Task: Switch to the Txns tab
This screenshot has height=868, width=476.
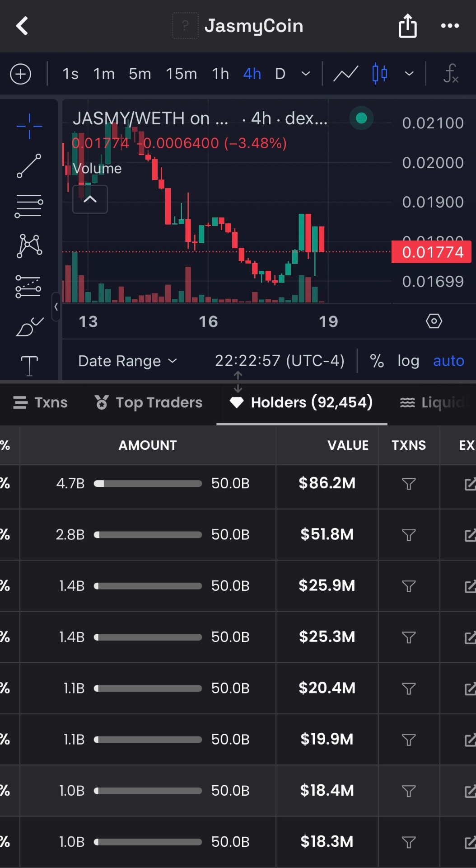Action: (x=40, y=402)
